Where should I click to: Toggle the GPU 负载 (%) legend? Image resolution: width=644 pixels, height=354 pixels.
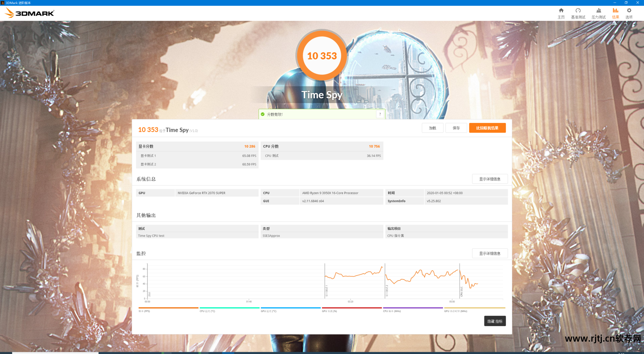352,309
